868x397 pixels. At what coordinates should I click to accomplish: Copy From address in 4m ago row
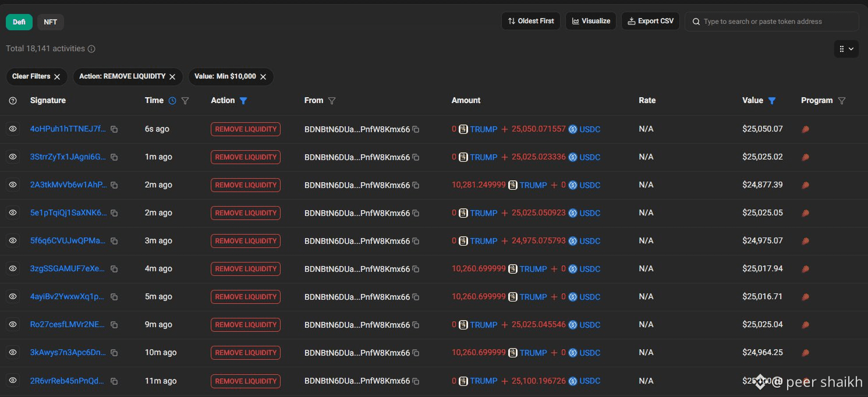pos(416,269)
